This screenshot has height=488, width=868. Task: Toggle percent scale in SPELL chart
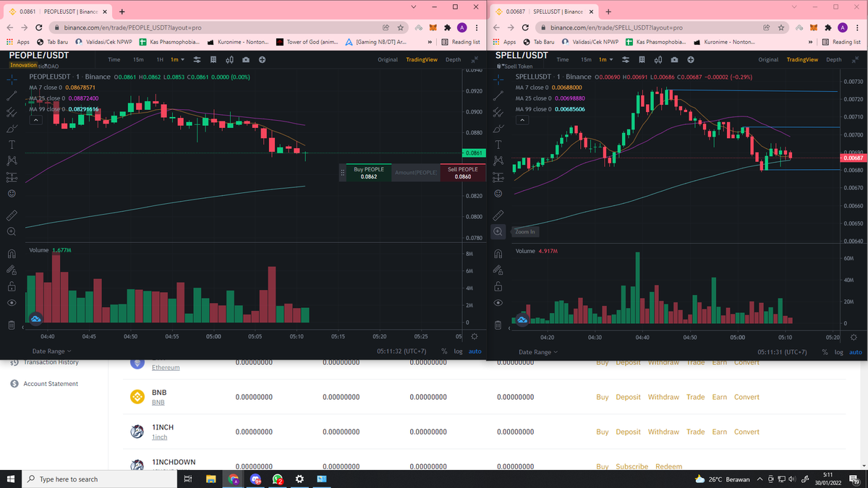tap(825, 352)
